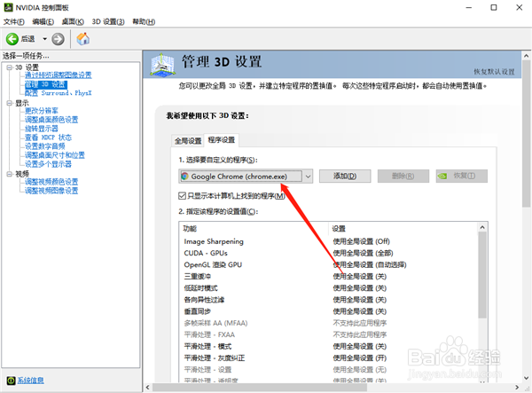Open 调整桌面颜色设置 in the tree
This screenshot has width=532, height=393.
click(x=51, y=120)
